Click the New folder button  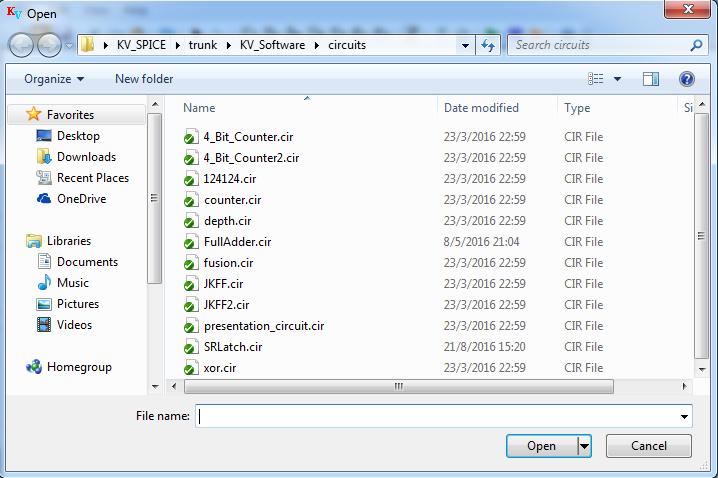coord(144,79)
